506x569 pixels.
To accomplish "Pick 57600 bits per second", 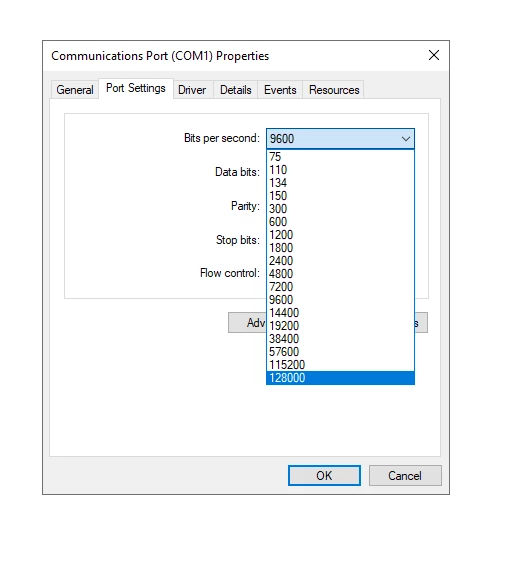I will pyautogui.click(x=340, y=352).
